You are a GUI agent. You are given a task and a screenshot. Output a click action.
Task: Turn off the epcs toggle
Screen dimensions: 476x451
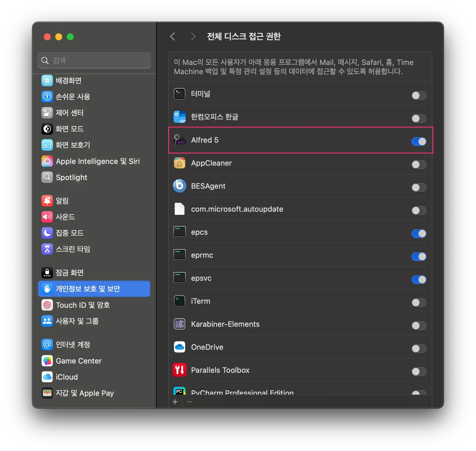pyautogui.click(x=419, y=234)
